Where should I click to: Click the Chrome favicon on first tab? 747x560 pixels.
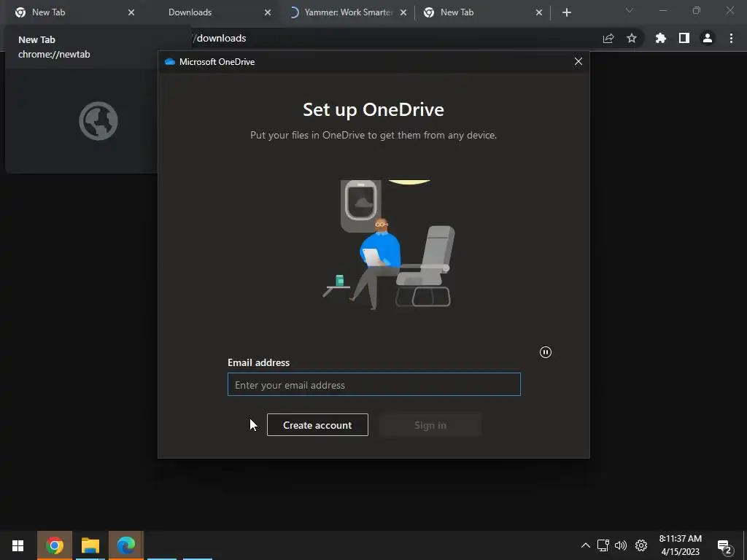point(20,12)
